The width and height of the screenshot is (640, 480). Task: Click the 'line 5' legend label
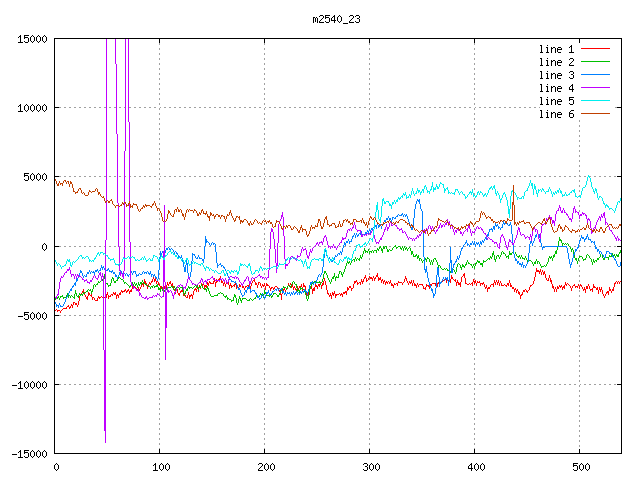tap(557, 101)
